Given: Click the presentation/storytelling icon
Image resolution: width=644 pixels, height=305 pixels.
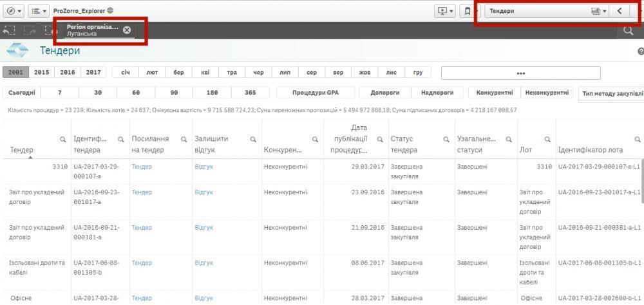Looking at the screenshot, I should point(445,11).
